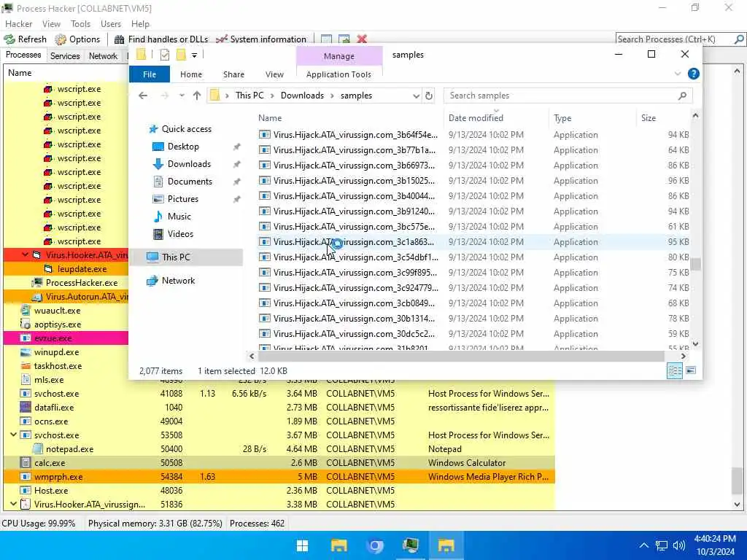Select file Virus.Hijack.ATA_virussign.com_30dc5c2
The height and width of the screenshot is (560, 747).
(x=354, y=334)
